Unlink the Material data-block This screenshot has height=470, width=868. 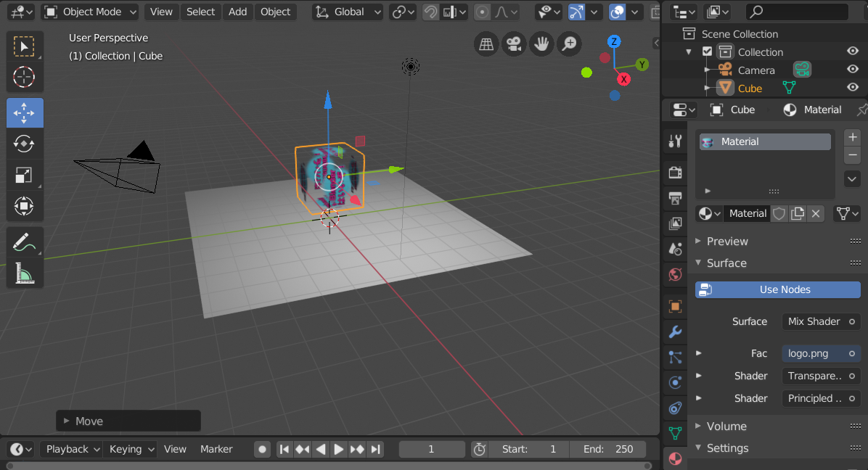click(816, 213)
